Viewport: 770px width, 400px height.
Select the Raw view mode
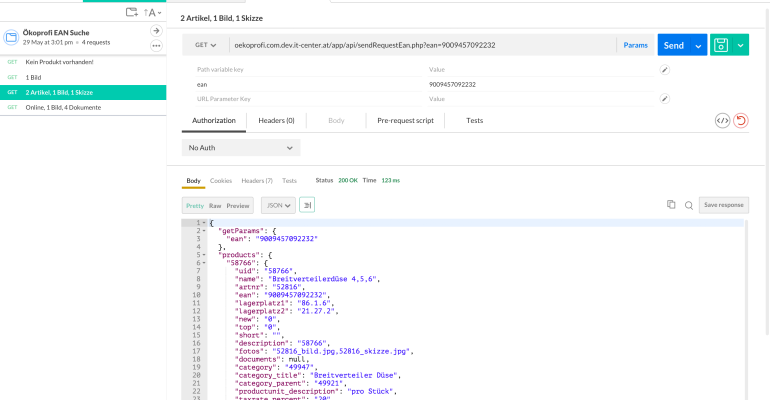tap(215, 206)
